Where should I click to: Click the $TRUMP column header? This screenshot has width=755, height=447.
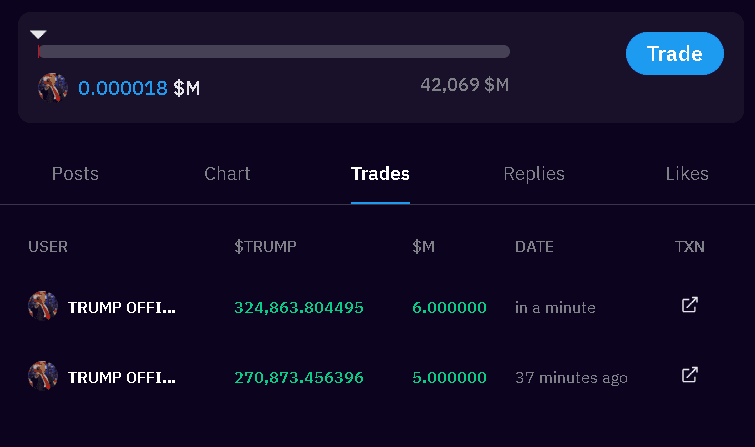[x=265, y=247]
